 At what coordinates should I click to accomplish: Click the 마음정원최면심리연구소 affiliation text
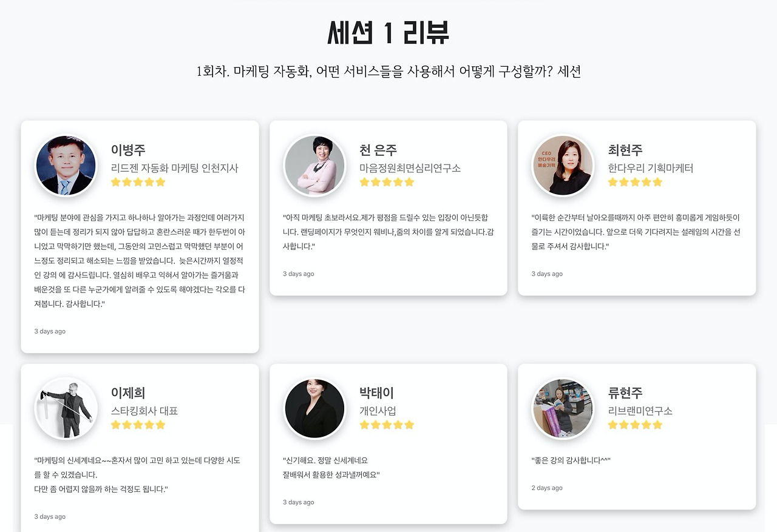tap(410, 168)
